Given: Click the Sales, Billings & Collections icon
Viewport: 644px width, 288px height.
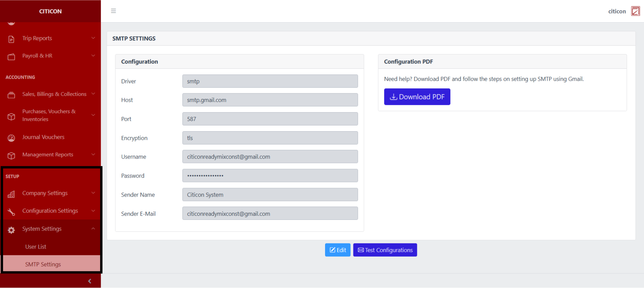Looking at the screenshot, I should click(x=11, y=95).
